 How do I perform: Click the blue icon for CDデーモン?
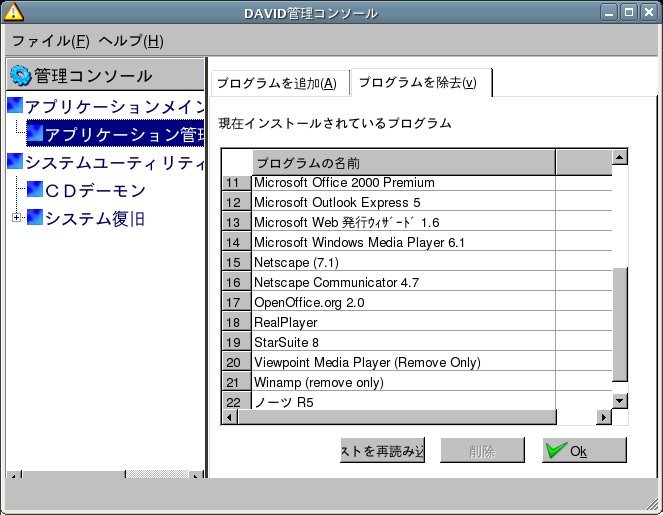coord(35,189)
